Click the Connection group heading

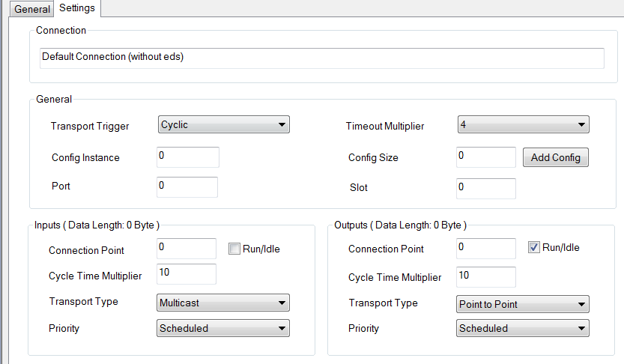61,30
